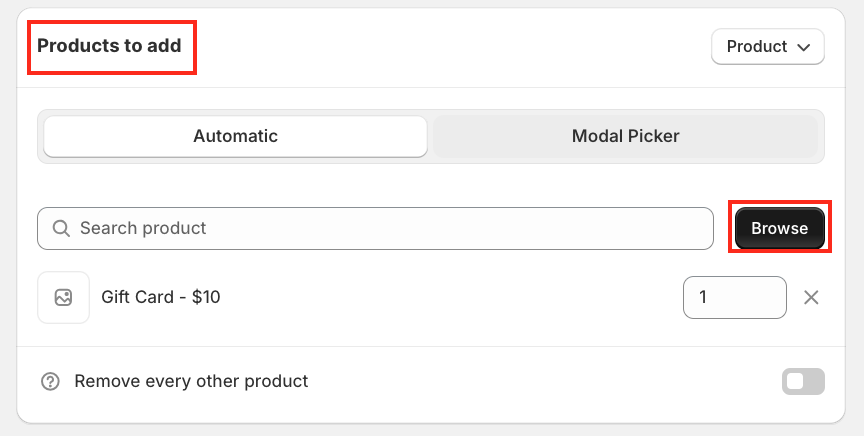The height and width of the screenshot is (436, 864).
Task: Click the $10 price in the Gift Card row
Action: tap(206, 297)
